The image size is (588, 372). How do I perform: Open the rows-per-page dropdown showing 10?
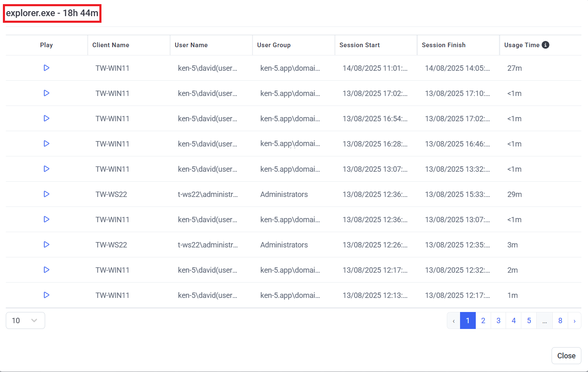click(25, 320)
